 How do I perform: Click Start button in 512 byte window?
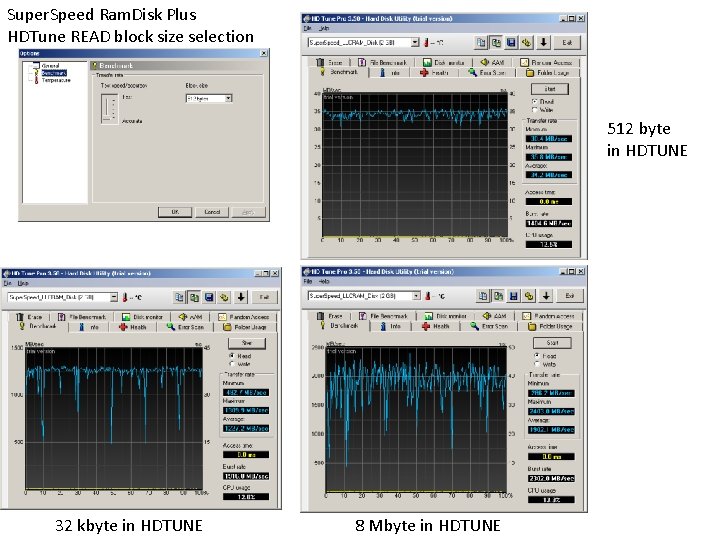(x=550, y=89)
